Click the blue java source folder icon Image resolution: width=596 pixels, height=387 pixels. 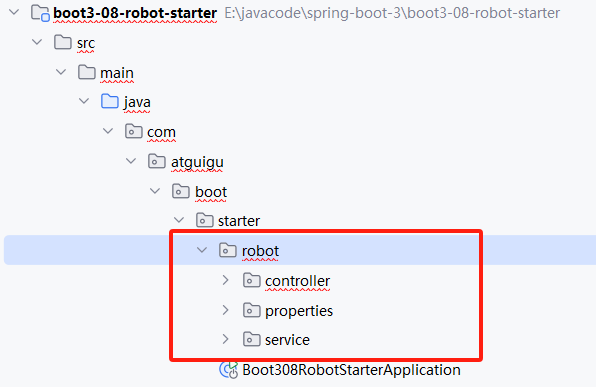click(110, 102)
